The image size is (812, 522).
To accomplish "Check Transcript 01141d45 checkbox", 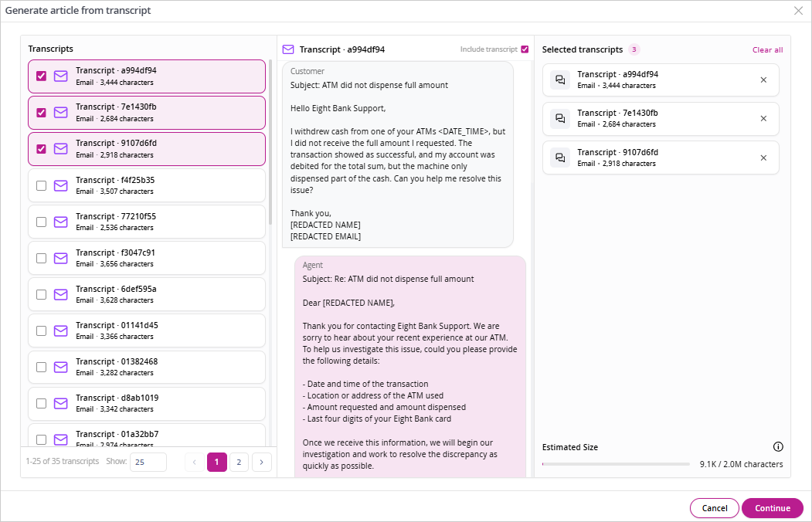I will tap(42, 330).
